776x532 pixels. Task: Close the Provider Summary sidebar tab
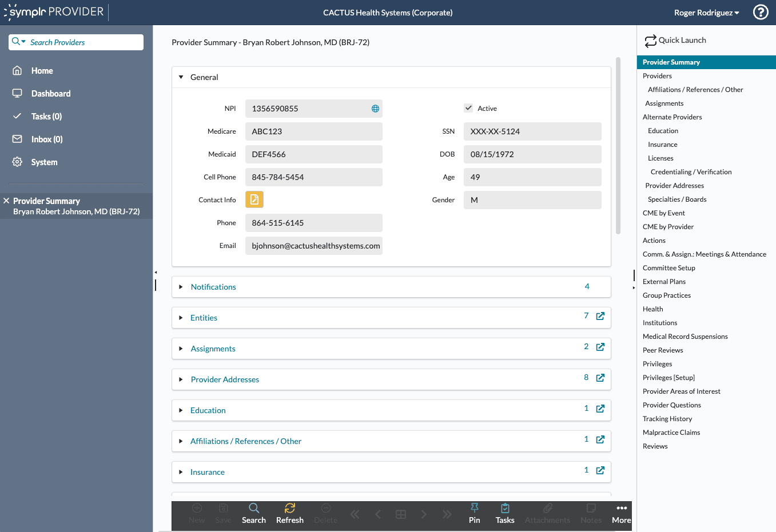point(6,201)
